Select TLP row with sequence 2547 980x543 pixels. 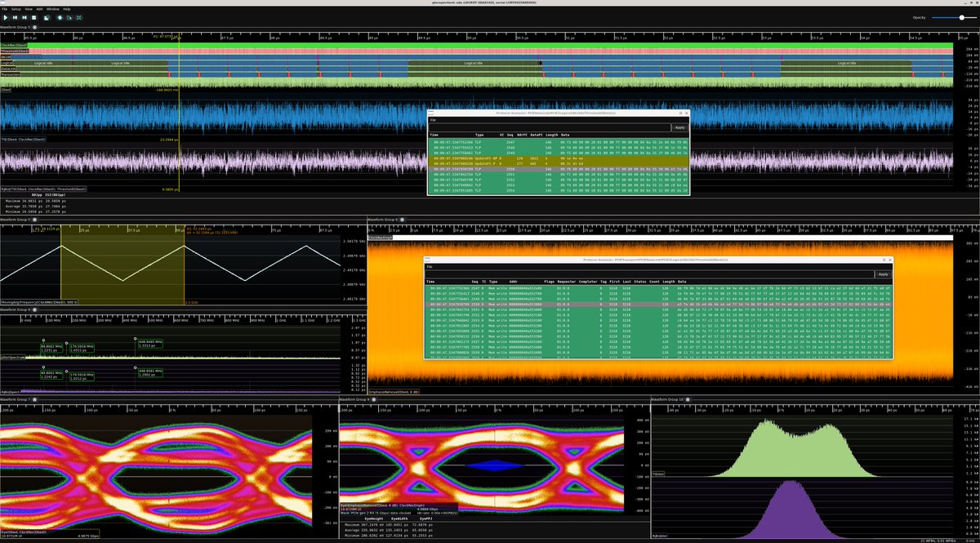point(558,142)
